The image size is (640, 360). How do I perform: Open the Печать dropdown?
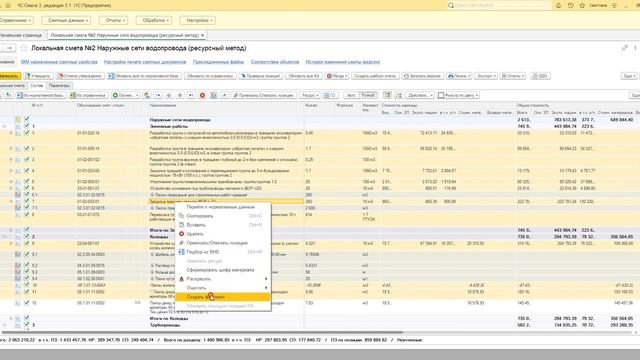tap(459, 76)
